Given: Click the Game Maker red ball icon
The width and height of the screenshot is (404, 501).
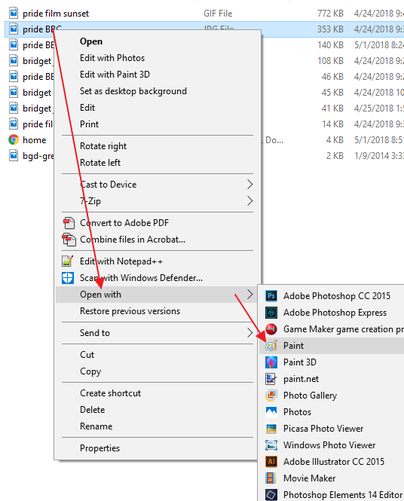Looking at the screenshot, I should (271, 329).
